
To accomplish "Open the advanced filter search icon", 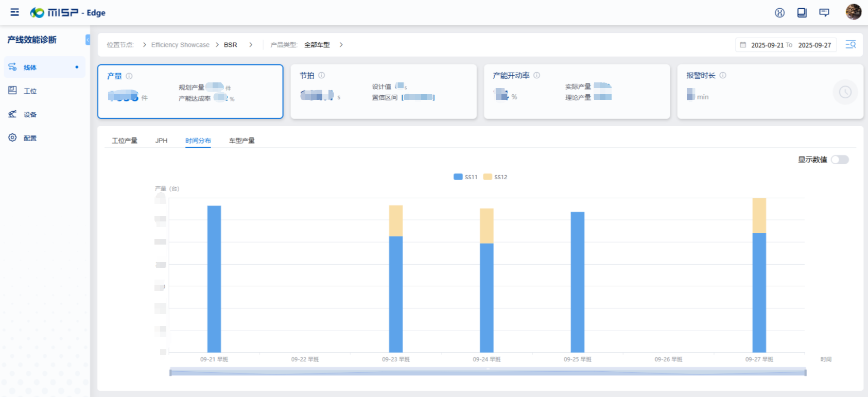I will point(850,45).
